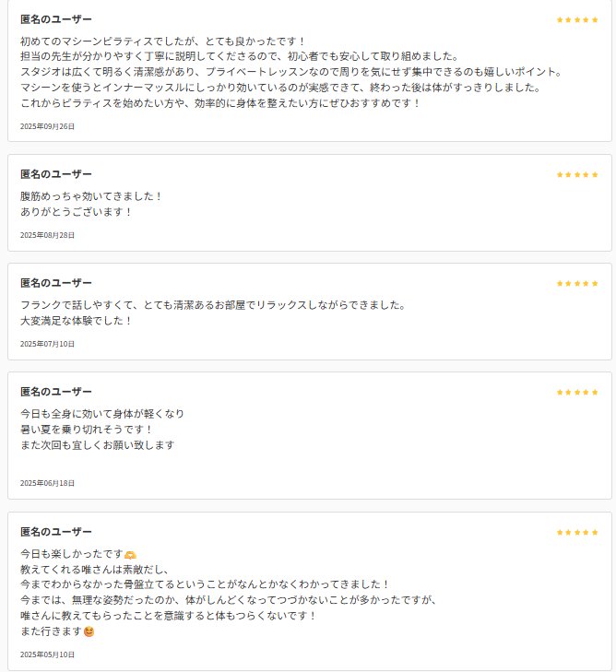Click the emoji after 今日も楽しかったです
616x672 pixels.
[x=130, y=554]
